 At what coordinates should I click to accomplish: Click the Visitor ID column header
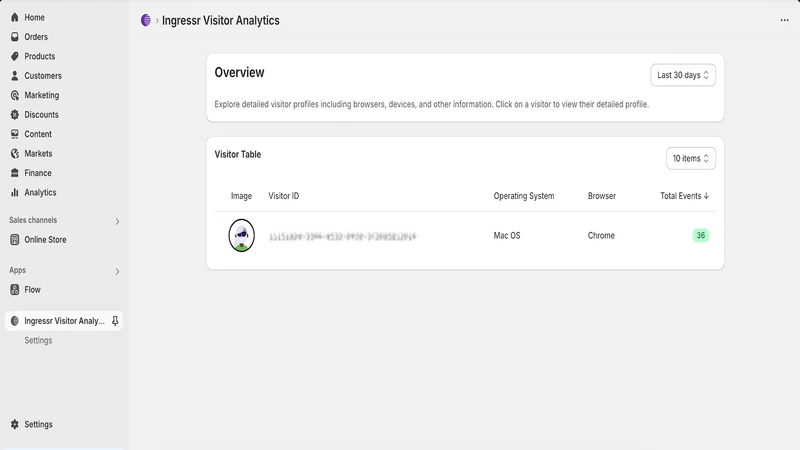(x=284, y=196)
